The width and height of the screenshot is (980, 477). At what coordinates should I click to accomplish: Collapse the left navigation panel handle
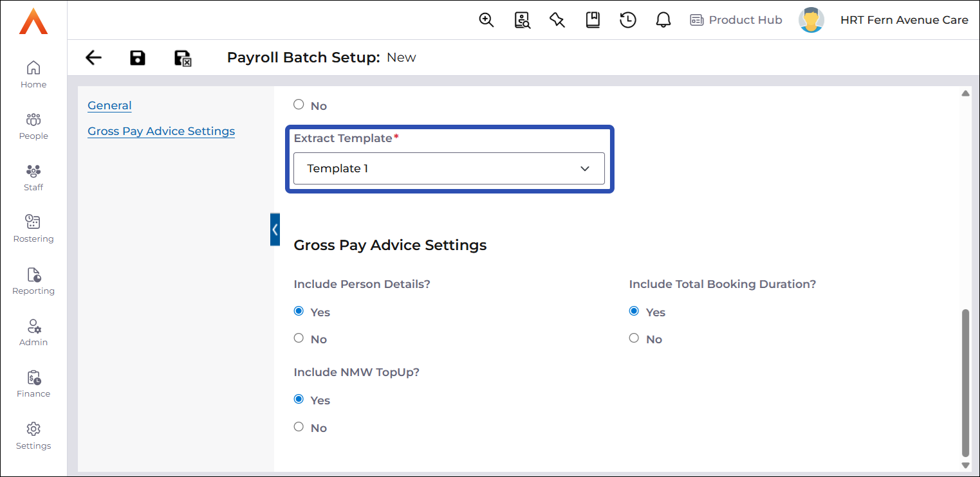click(275, 230)
